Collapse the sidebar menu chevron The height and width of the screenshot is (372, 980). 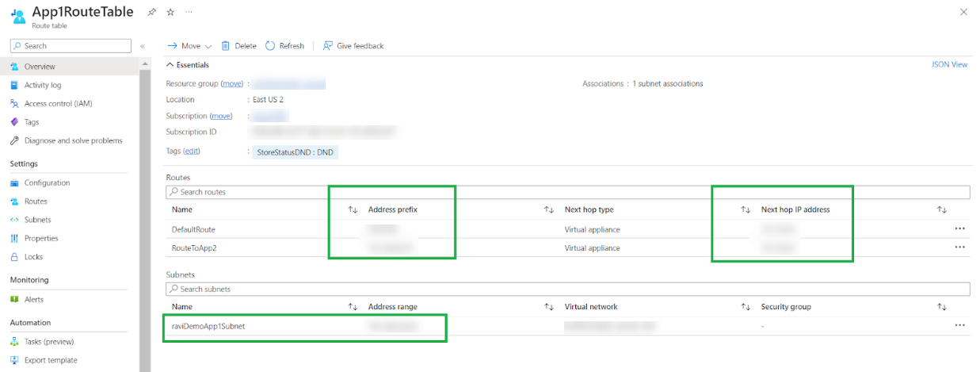coord(143,46)
